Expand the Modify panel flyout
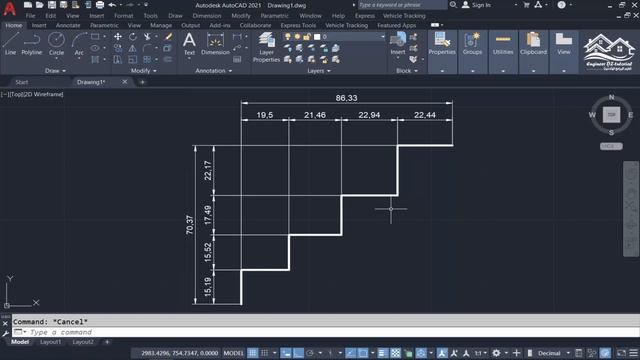The width and height of the screenshot is (640, 360). (x=143, y=71)
